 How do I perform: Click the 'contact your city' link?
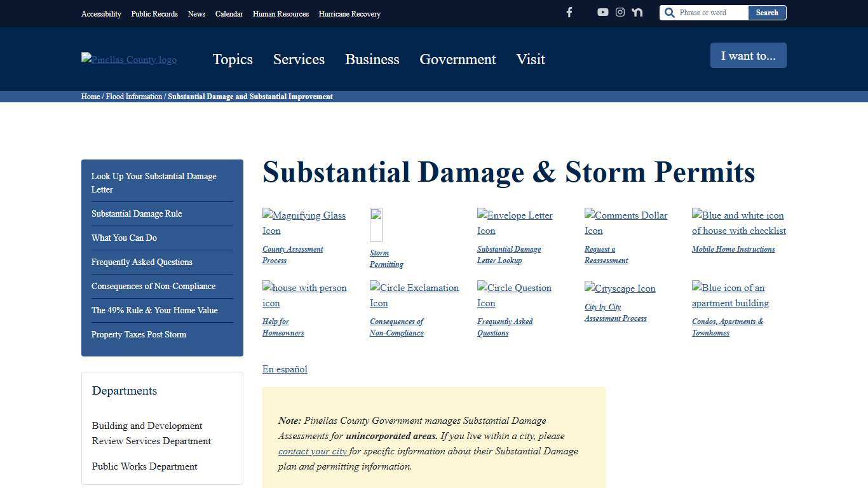(312, 451)
